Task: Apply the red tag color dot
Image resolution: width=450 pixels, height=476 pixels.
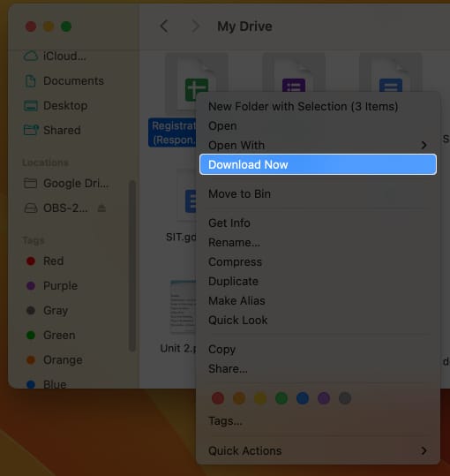Action: pos(218,398)
